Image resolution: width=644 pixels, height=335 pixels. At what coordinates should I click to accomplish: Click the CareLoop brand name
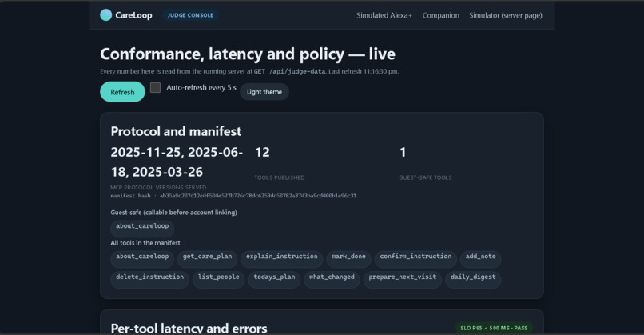tap(133, 15)
